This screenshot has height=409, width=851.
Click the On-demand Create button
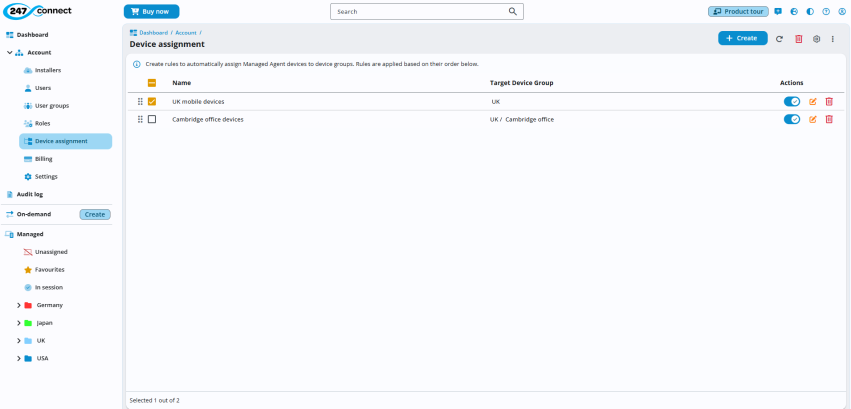[95, 214]
